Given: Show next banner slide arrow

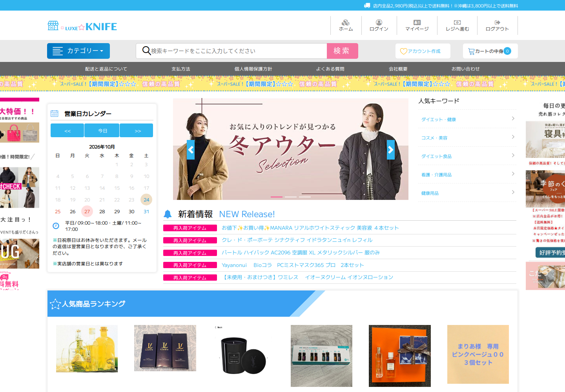Looking at the screenshot, I should point(391,150).
